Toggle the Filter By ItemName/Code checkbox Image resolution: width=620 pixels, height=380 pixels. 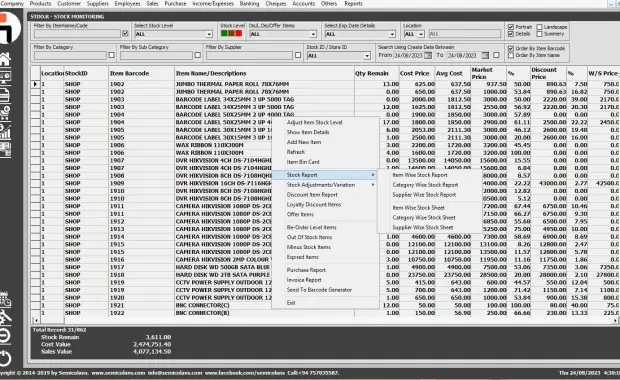coord(125,34)
